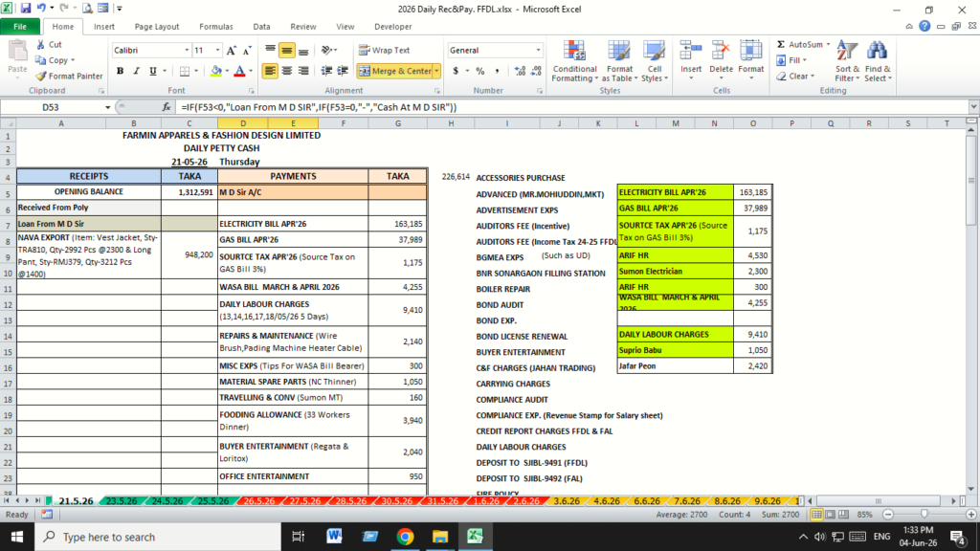This screenshot has height=551, width=980.
Task: Click Delete cells button
Action: 721,60
